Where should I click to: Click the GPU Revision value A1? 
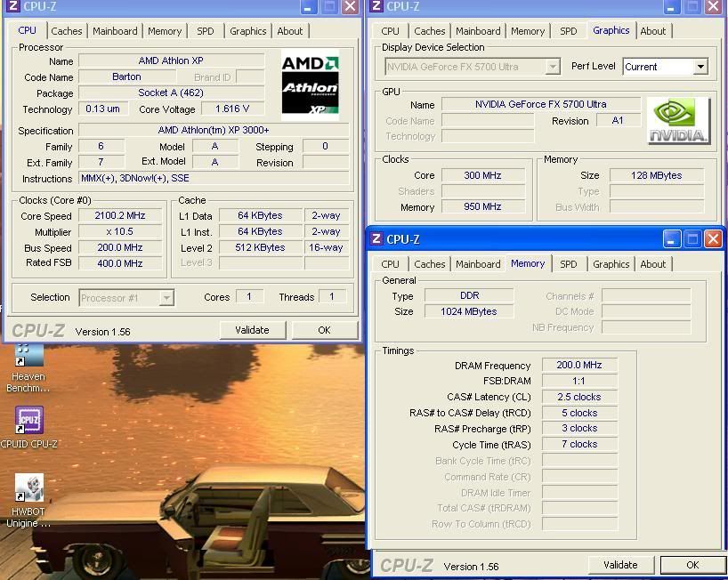[618, 121]
